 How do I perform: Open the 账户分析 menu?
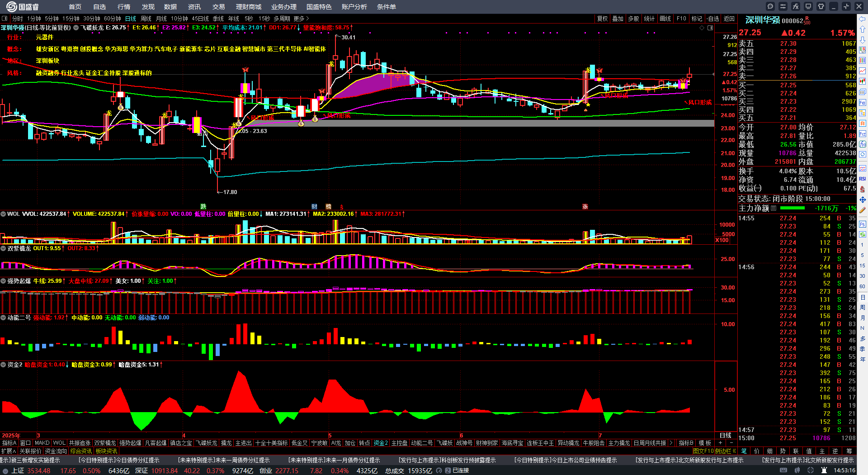[354, 7]
